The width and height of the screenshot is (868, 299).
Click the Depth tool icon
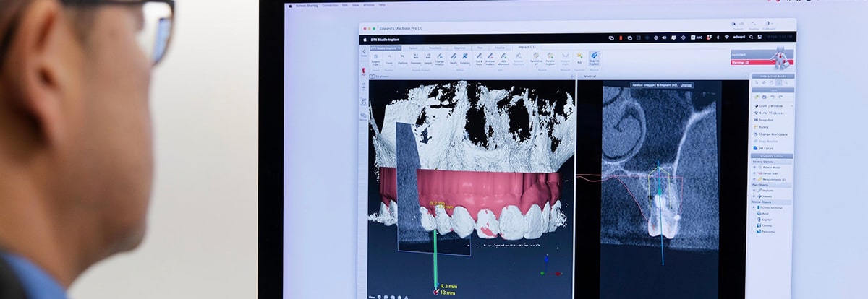click(x=453, y=57)
